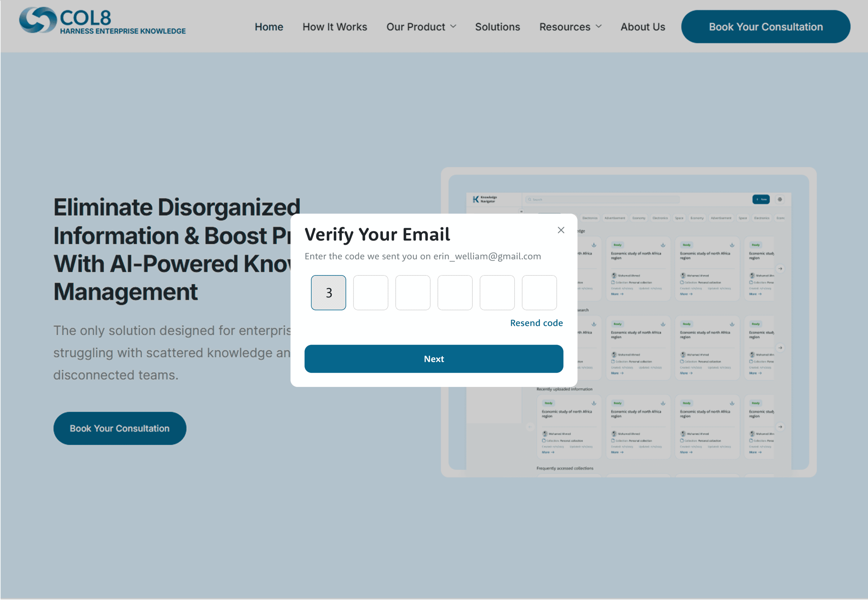Navigate to About Us page
The image size is (868, 600).
click(x=642, y=27)
